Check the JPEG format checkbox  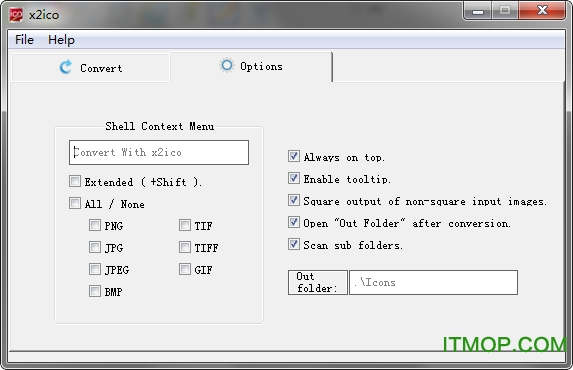coord(95,269)
